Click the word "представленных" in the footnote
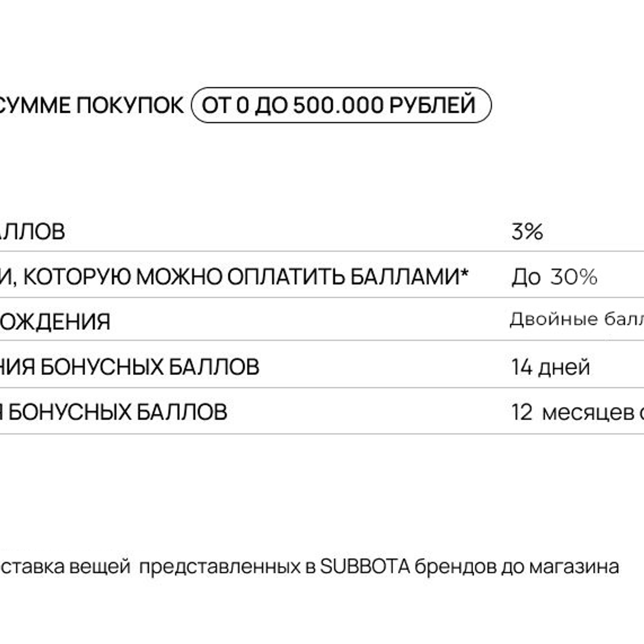Viewport: 644px width, 644px height. point(220,567)
